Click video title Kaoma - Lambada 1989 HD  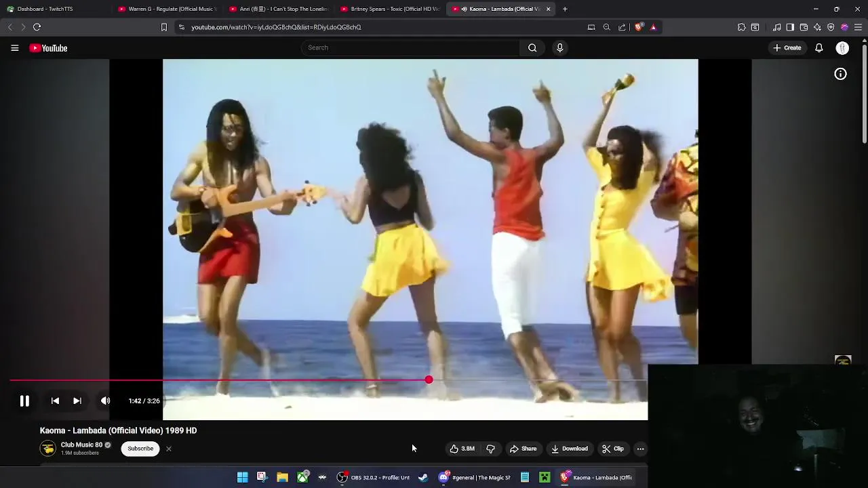(118, 430)
